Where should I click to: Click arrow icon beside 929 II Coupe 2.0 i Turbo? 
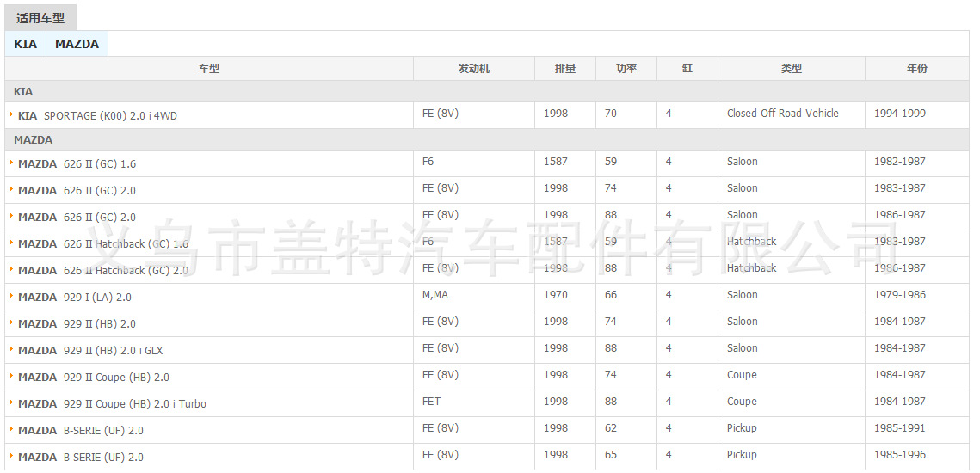coord(12,402)
